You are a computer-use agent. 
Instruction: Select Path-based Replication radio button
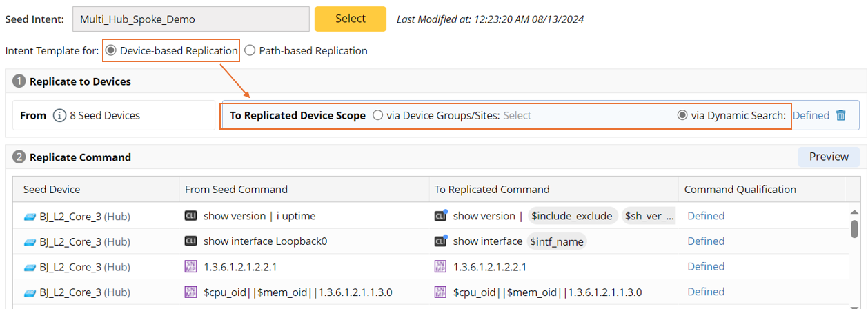point(250,50)
